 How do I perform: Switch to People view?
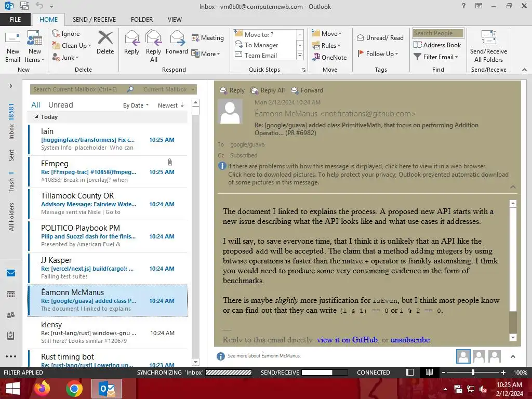pyautogui.click(x=11, y=315)
